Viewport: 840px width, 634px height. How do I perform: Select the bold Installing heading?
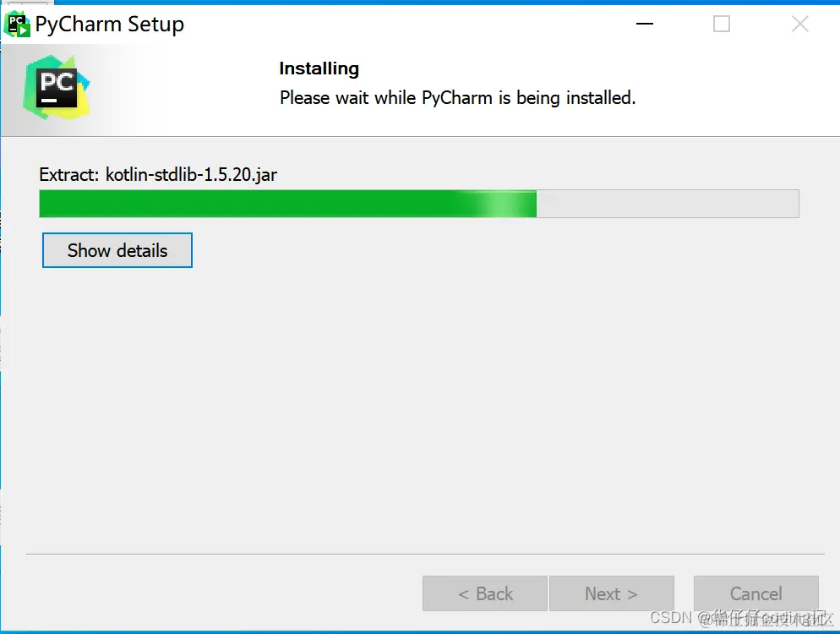coord(319,68)
